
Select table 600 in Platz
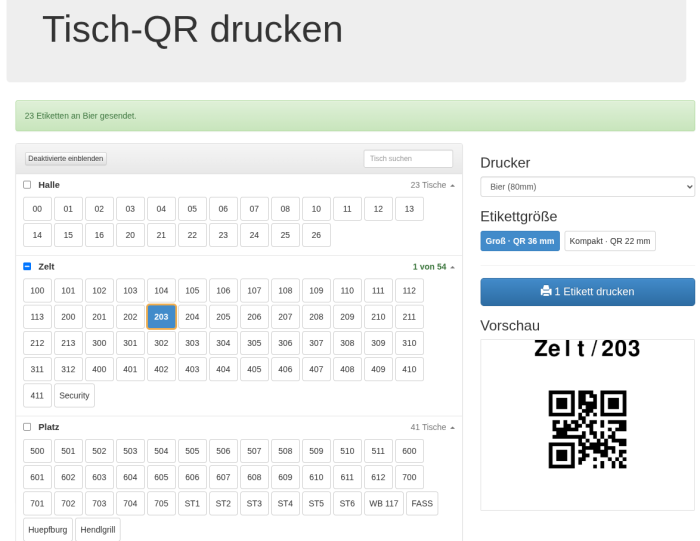tap(409, 451)
